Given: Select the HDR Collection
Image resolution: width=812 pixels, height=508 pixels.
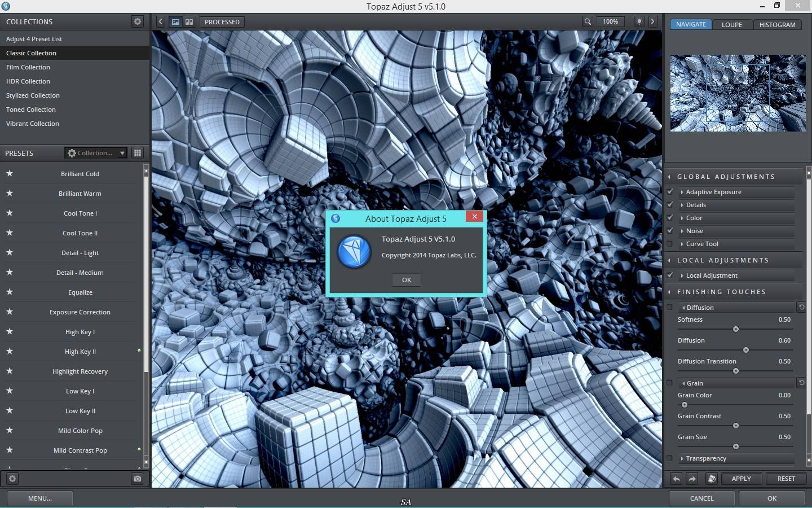Looking at the screenshot, I should tap(74, 81).
